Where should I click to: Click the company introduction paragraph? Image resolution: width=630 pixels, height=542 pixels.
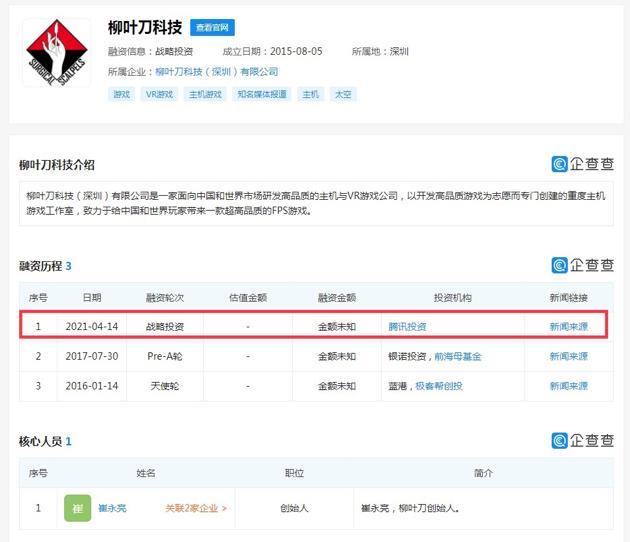316,203
